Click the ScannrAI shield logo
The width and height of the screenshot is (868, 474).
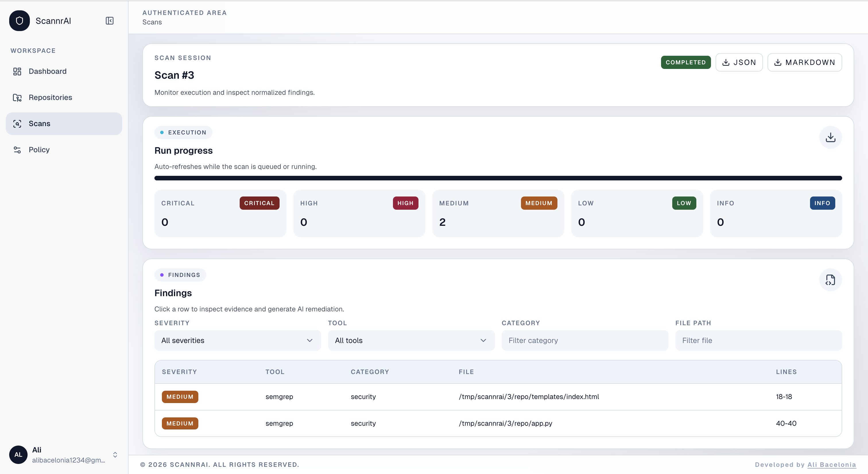[x=20, y=21]
